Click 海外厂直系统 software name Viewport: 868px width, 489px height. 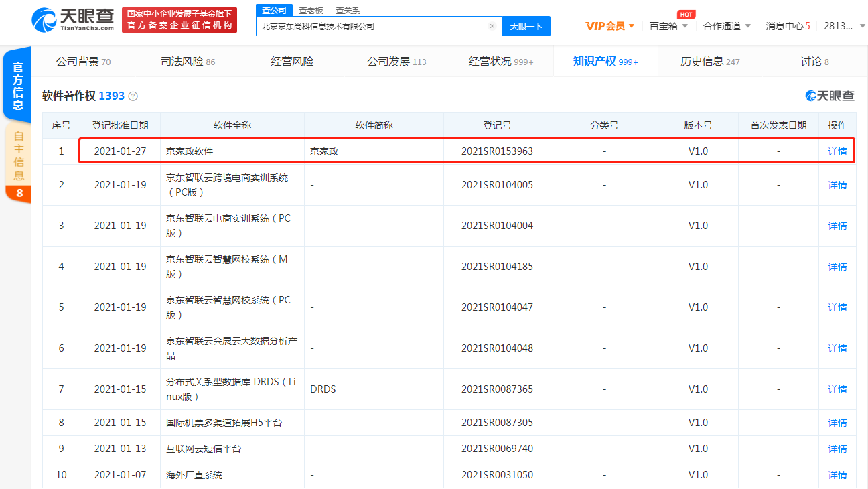194,475
